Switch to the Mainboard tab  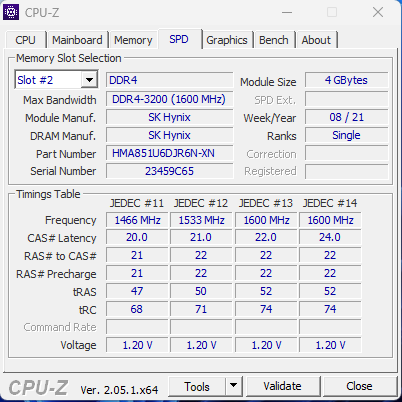(x=77, y=40)
